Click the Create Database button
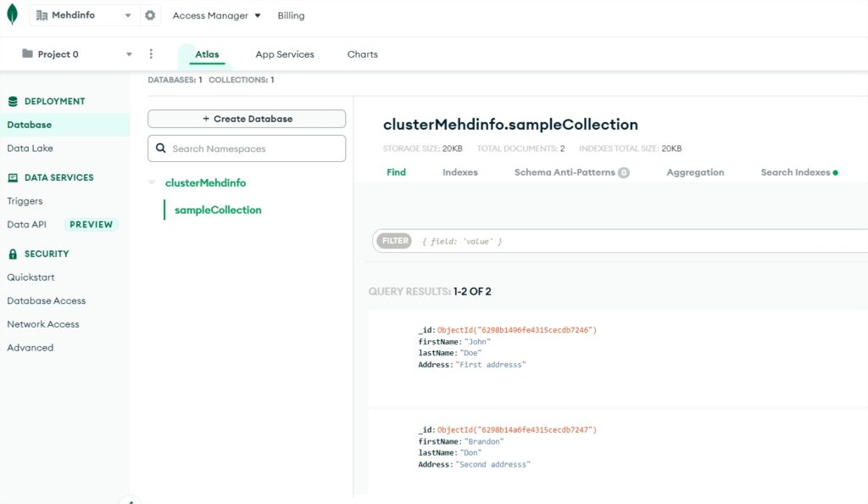Viewport: 868px width, 504px height. tap(247, 119)
